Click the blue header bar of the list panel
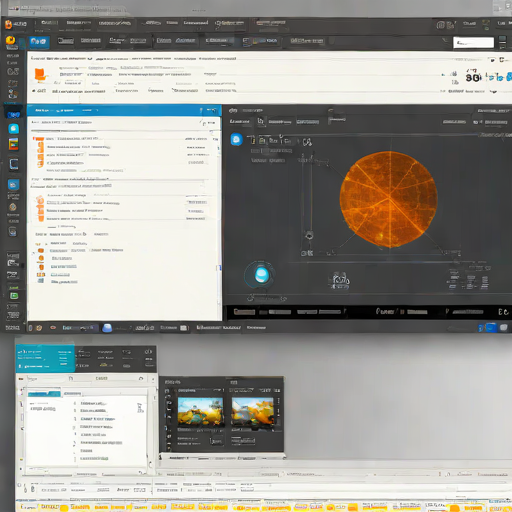512x512 pixels. click(124, 110)
